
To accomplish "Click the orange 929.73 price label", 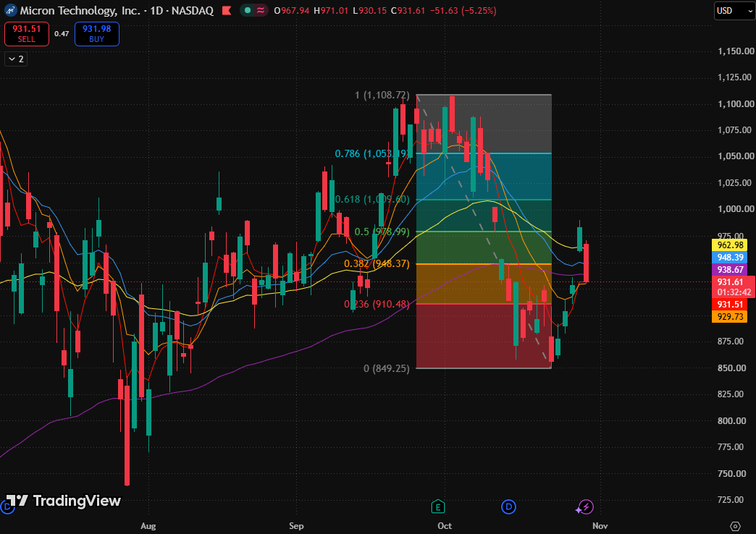I will coord(730,317).
